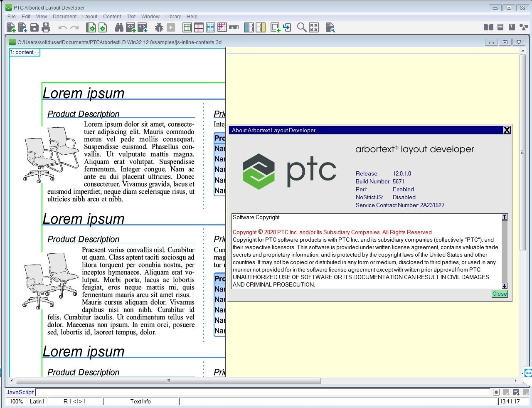Toggle the ruler display icon

(234, 27)
